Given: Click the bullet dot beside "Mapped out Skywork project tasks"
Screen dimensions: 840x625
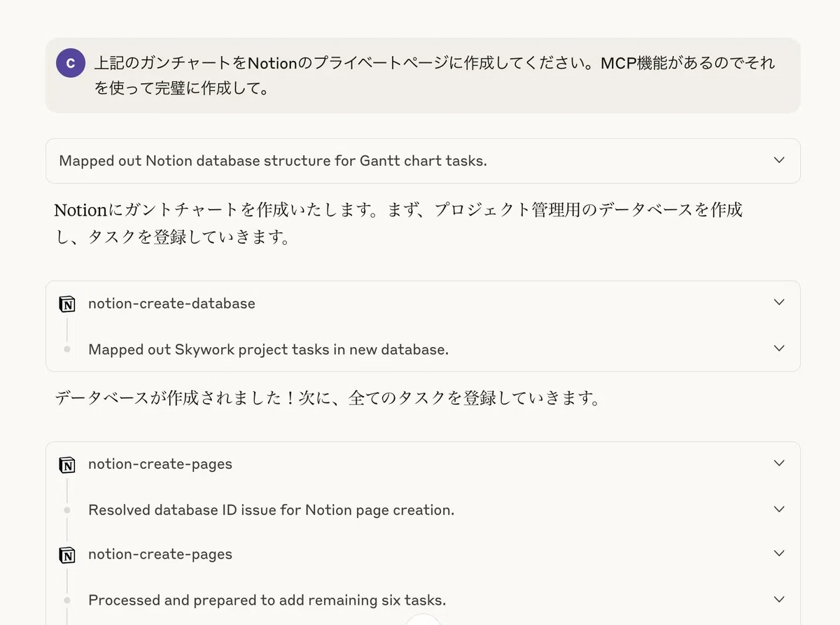Looking at the screenshot, I should 67,349.
